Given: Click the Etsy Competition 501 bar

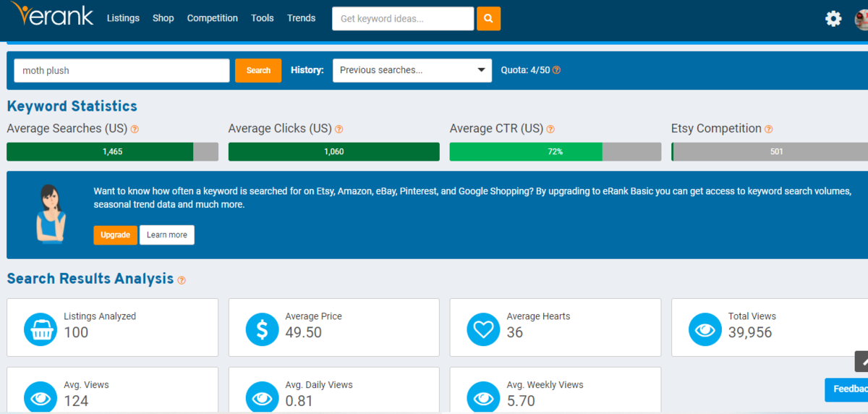Looking at the screenshot, I should click(770, 151).
